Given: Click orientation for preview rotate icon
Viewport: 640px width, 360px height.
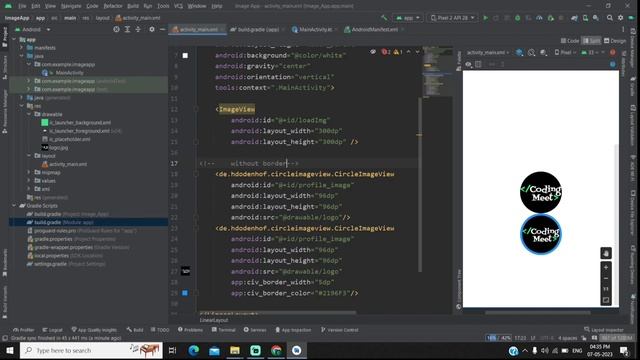Looking at the screenshot, I should pyautogui.click(x=531, y=53).
